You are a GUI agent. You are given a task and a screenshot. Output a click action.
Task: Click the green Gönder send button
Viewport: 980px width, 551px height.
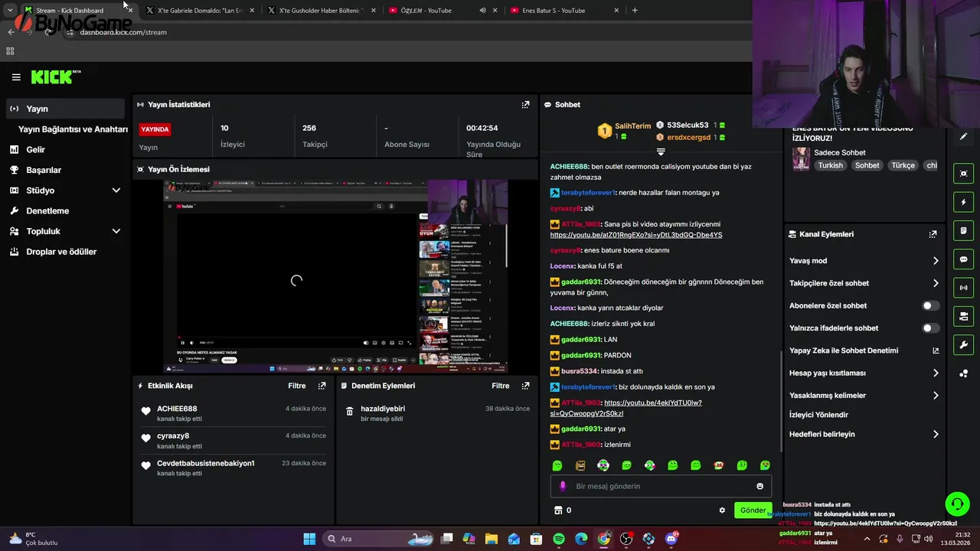coord(753,510)
